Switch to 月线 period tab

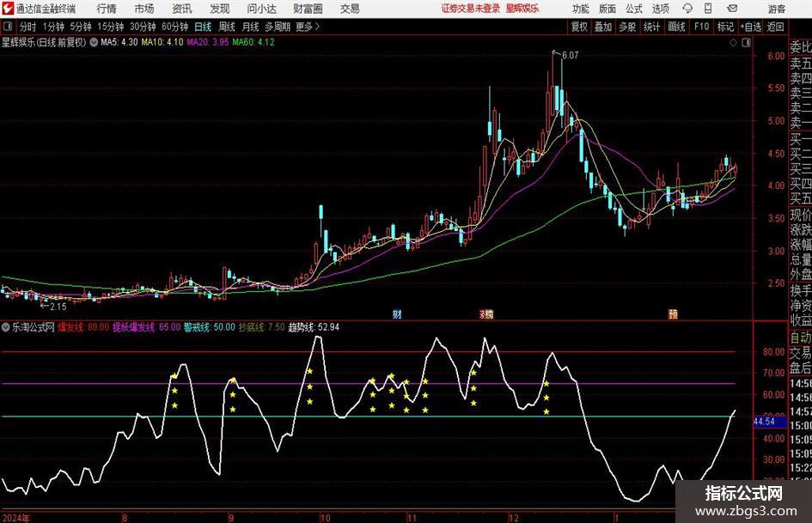coord(250,27)
